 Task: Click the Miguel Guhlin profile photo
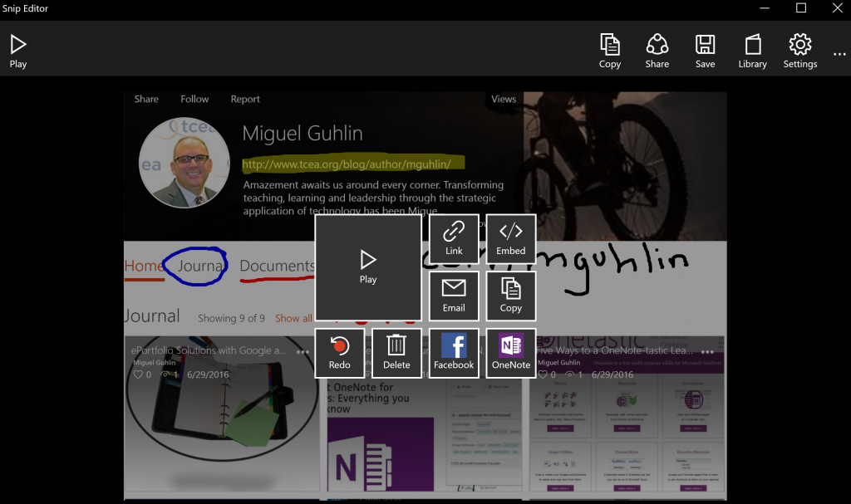[x=184, y=163]
